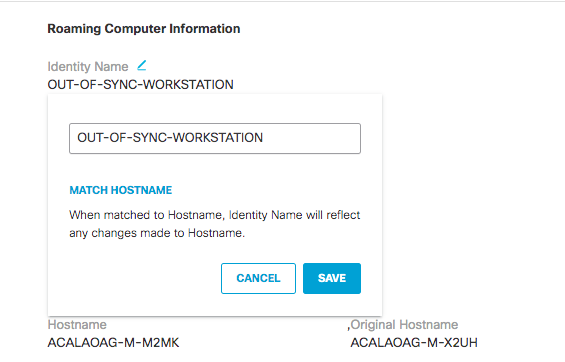Viewport: 565px width, 362px height.
Task: Click the 'When matched to Hostname' description line
Action: (215, 215)
